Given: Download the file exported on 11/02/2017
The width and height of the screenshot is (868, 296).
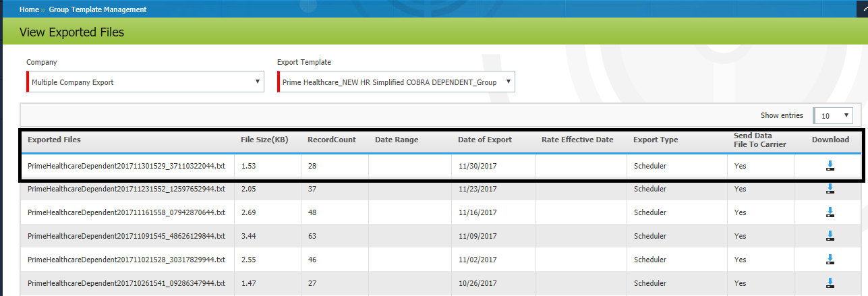Looking at the screenshot, I should [x=830, y=260].
